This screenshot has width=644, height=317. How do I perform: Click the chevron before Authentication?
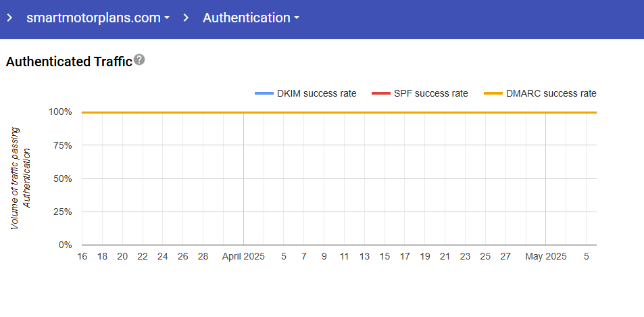click(186, 18)
